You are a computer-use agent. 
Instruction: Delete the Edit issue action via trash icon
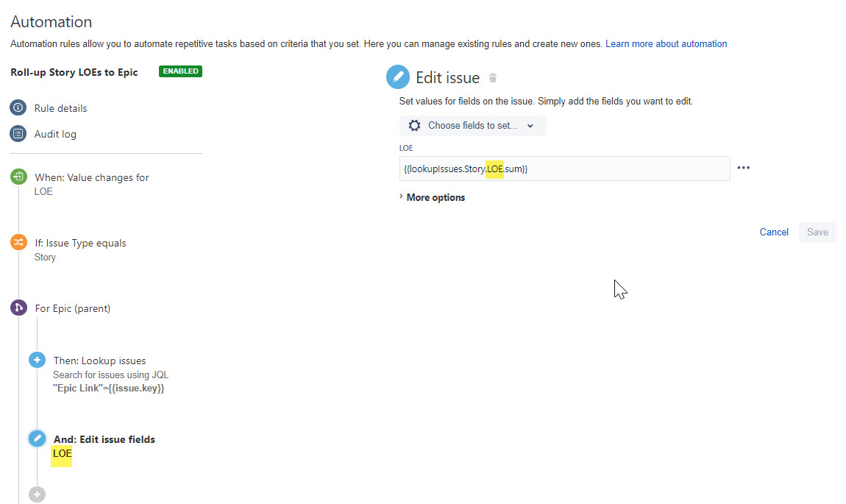pos(493,78)
